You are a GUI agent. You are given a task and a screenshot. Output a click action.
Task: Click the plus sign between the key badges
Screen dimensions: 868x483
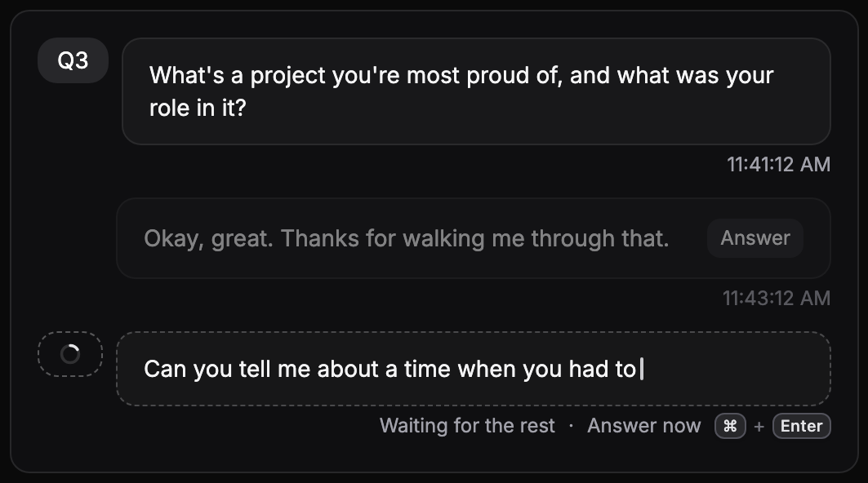coord(759,427)
